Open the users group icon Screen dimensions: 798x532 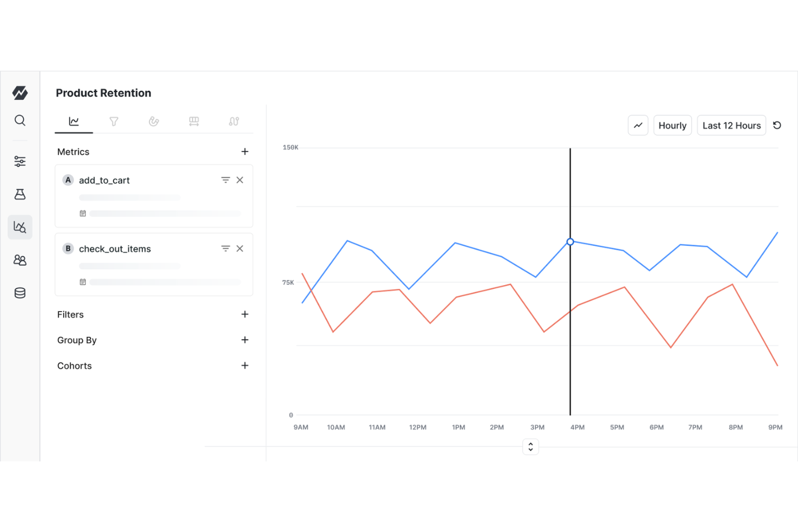(x=20, y=260)
